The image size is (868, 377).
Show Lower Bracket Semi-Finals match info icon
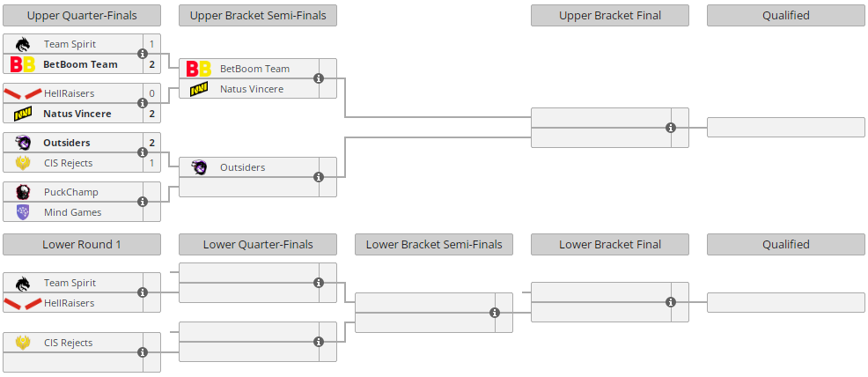[x=495, y=313]
